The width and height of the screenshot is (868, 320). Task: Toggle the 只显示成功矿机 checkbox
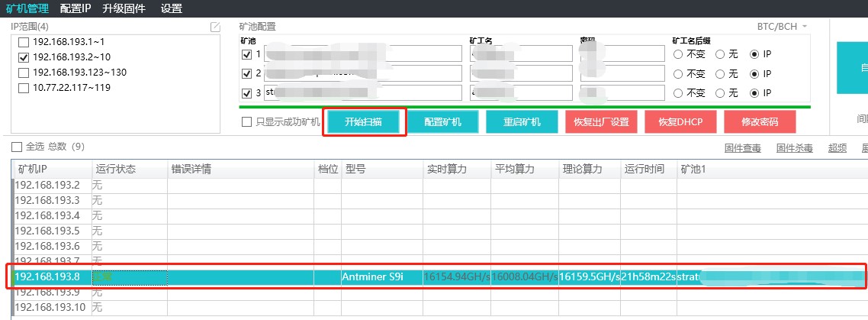click(x=246, y=122)
